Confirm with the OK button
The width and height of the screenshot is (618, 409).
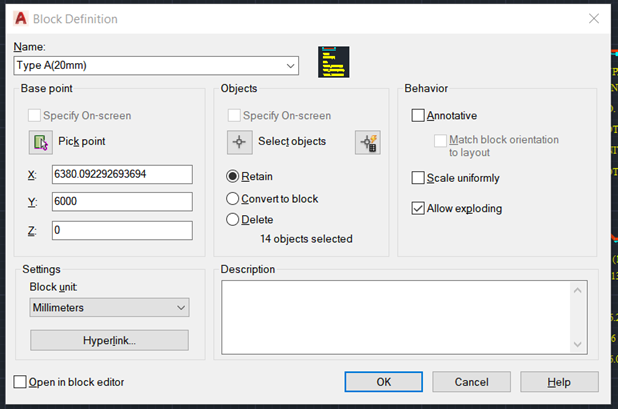pyautogui.click(x=383, y=382)
